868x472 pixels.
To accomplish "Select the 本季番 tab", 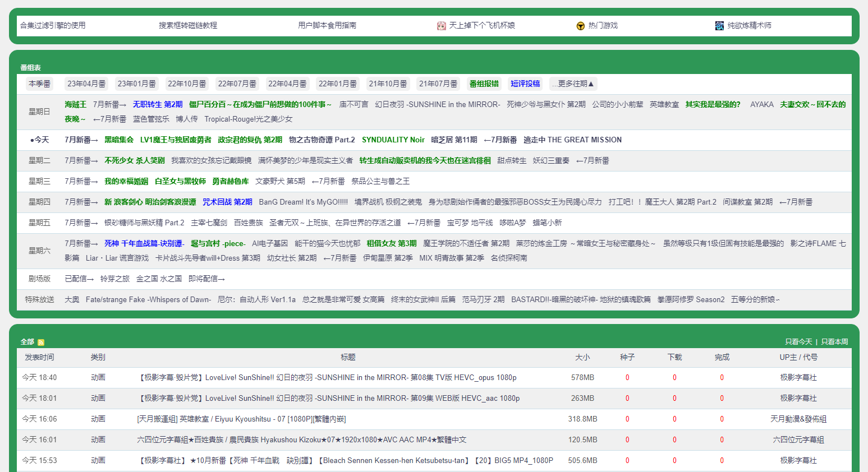I will [x=39, y=84].
